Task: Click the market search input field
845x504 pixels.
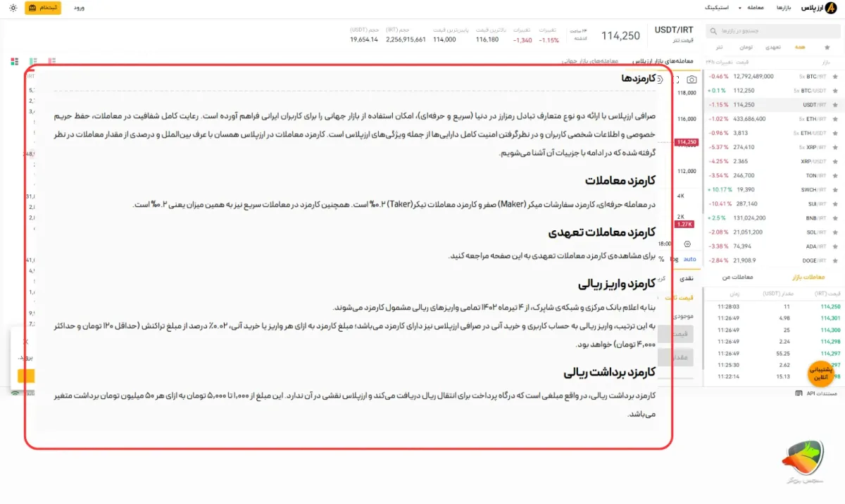Action: point(772,31)
